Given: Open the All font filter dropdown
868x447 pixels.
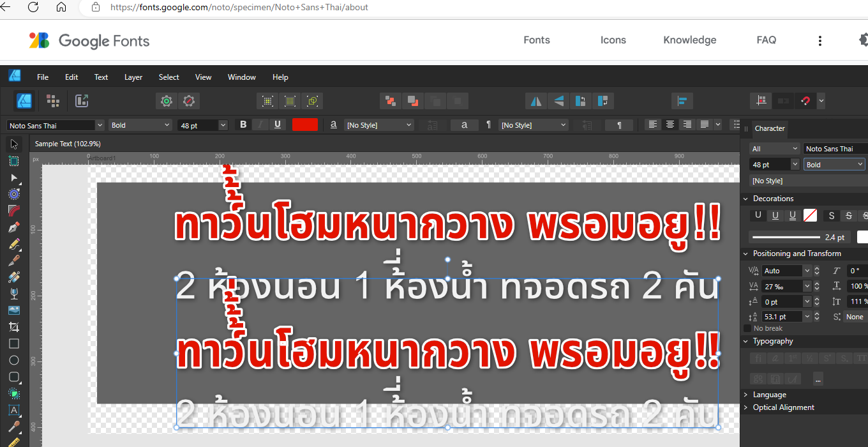Looking at the screenshot, I should [775, 149].
